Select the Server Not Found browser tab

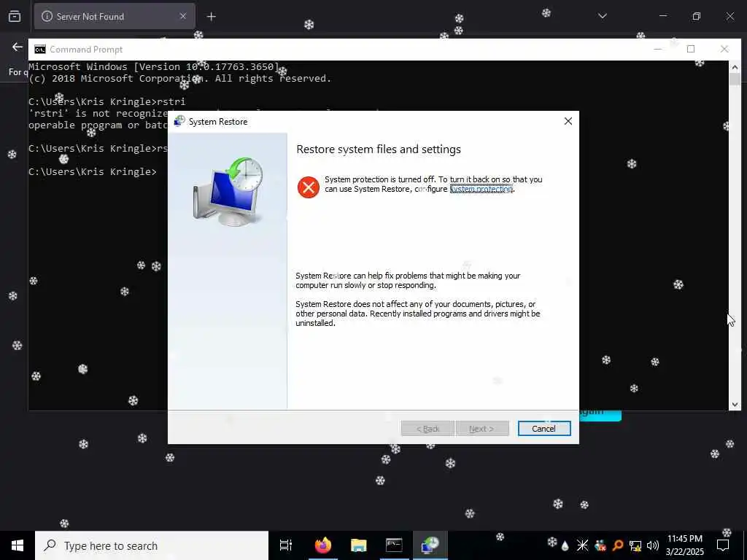(x=115, y=16)
